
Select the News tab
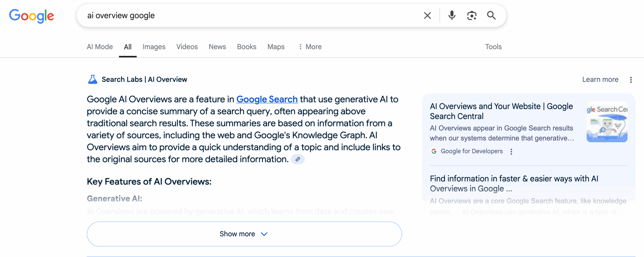click(x=217, y=47)
